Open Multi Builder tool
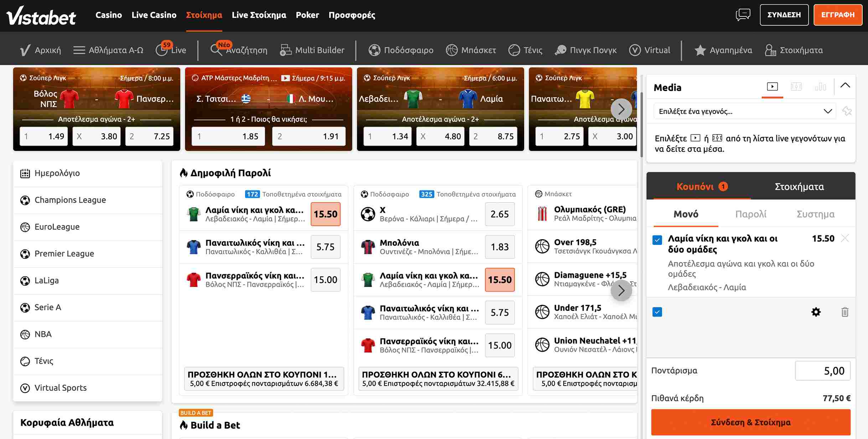Image resolution: width=868 pixels, height=439 pixels. click(x=312, y=50)
